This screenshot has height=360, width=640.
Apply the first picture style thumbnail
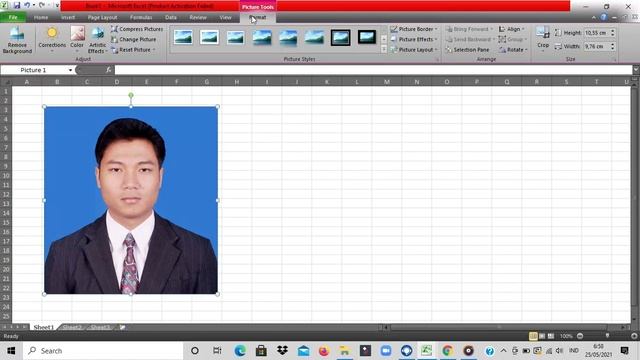[183, 37]
